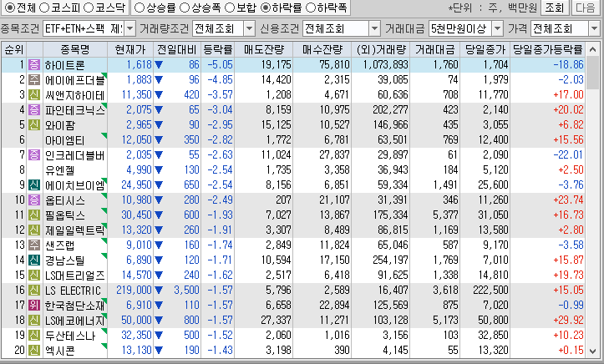Click 거래대금 column header
Screen dimensions: 604x364
point(435,49)
